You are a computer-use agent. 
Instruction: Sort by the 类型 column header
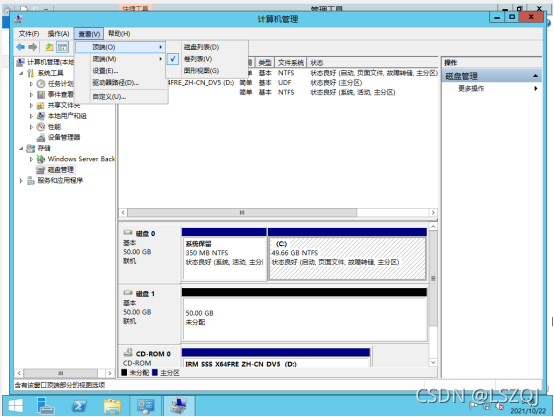pos(265,63)
